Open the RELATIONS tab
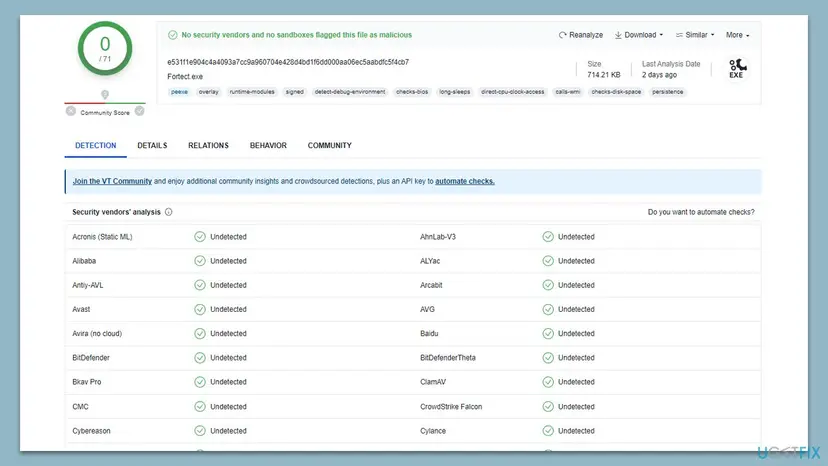Screen dimensions: 828x466 tap(209, 145)
